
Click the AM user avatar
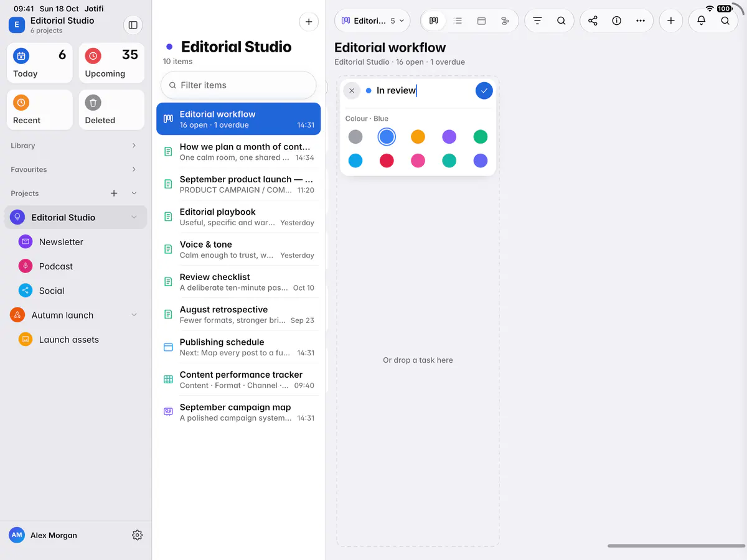point(17,535)
